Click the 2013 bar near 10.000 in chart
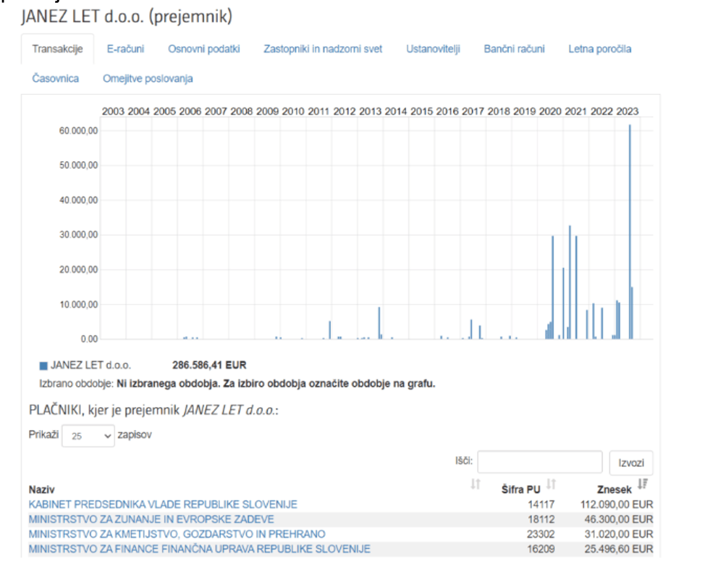Viewport: 705px width, 588px height. tap(379, 322)
